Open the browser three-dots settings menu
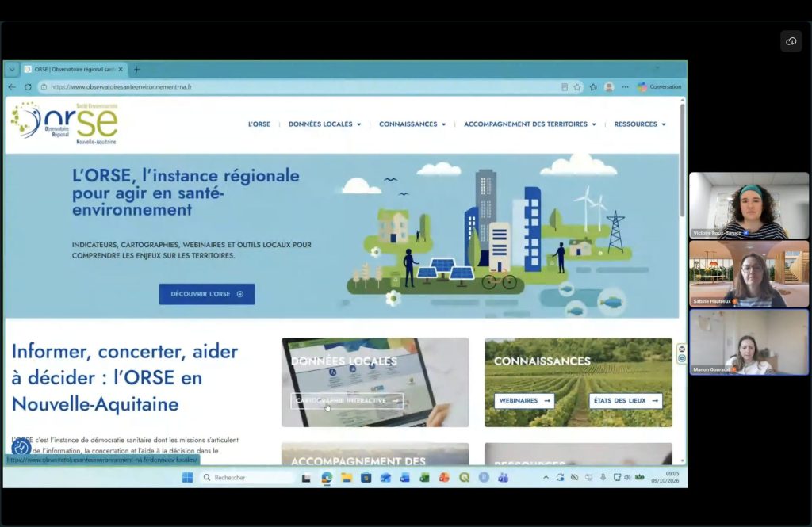 coord(625,87)
